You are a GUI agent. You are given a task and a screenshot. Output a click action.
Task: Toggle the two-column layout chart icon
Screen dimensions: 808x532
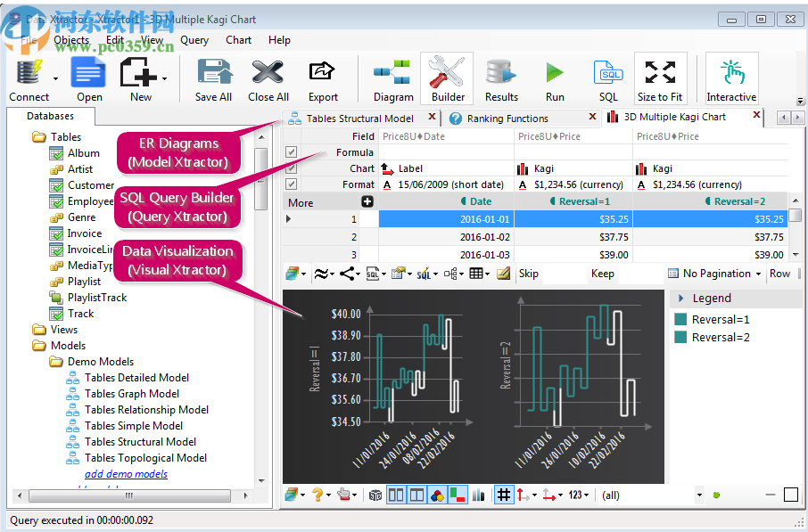click(396, 495)
